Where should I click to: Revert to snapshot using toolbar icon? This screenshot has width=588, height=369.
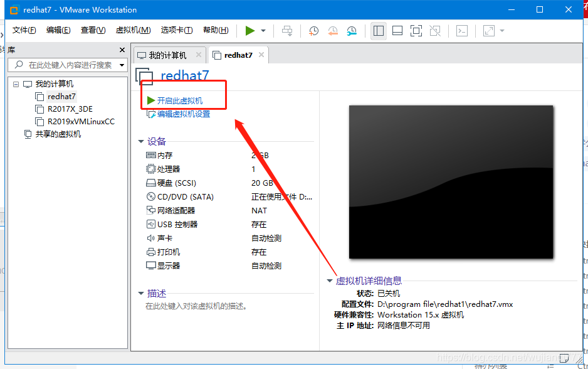tap(333, 31)
